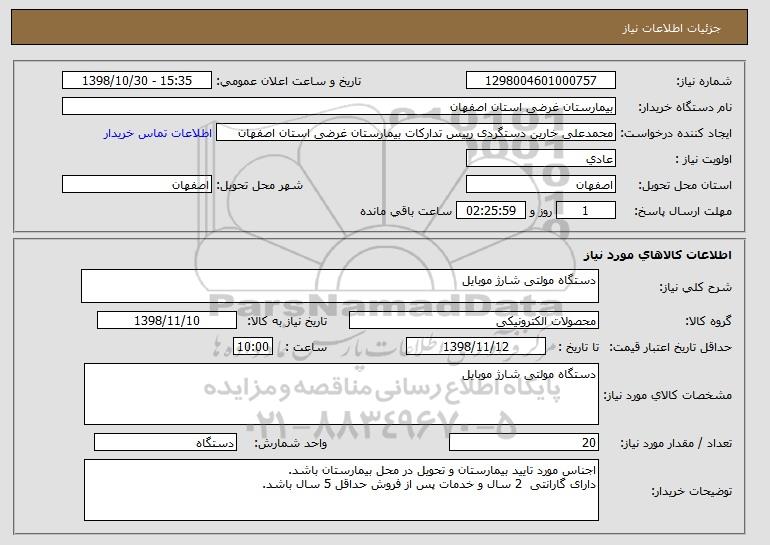Click the label تاریخ و ساعت اعلان عمومی

[289, 81]
